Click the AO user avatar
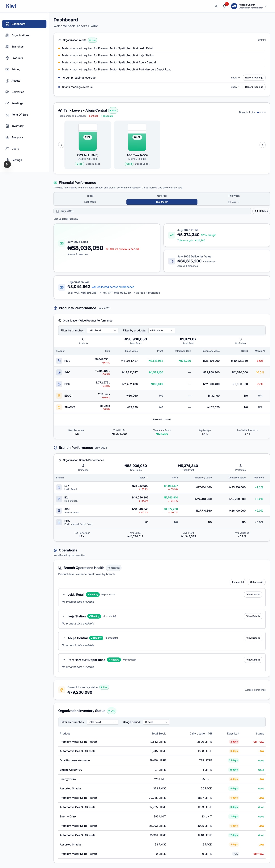Viewport: 275px width, 868px height. (234, 6)
